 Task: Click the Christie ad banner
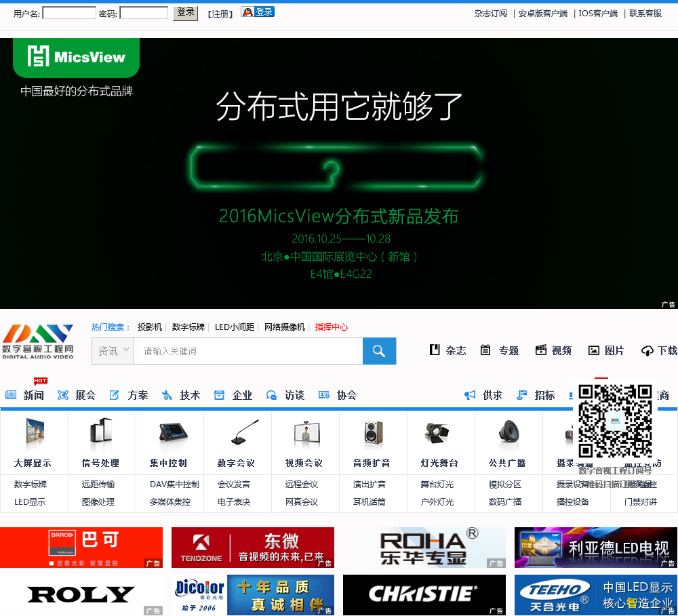tap(424, 595)
